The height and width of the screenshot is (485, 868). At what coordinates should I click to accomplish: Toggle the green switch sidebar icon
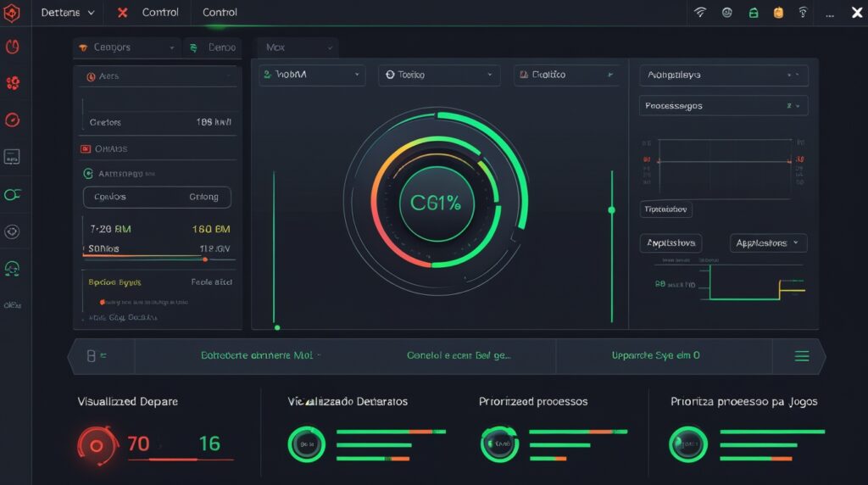point(12,194)
